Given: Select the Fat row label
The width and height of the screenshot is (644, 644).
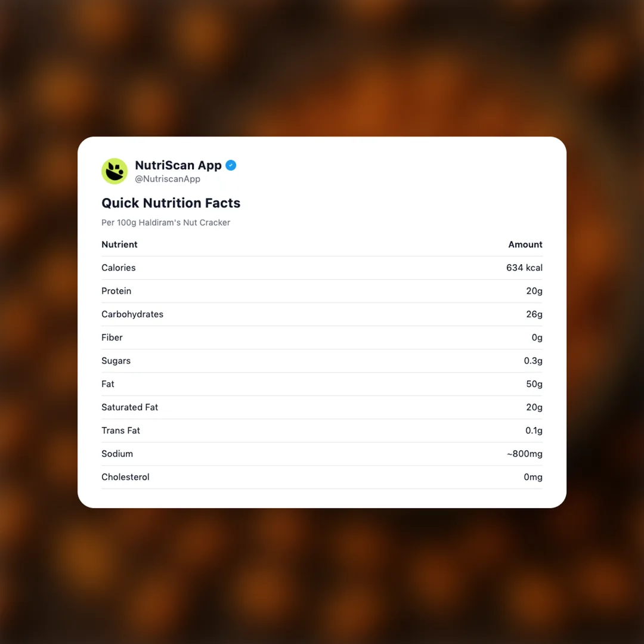Looking at the screenshot, I should [x=108, y=384].
